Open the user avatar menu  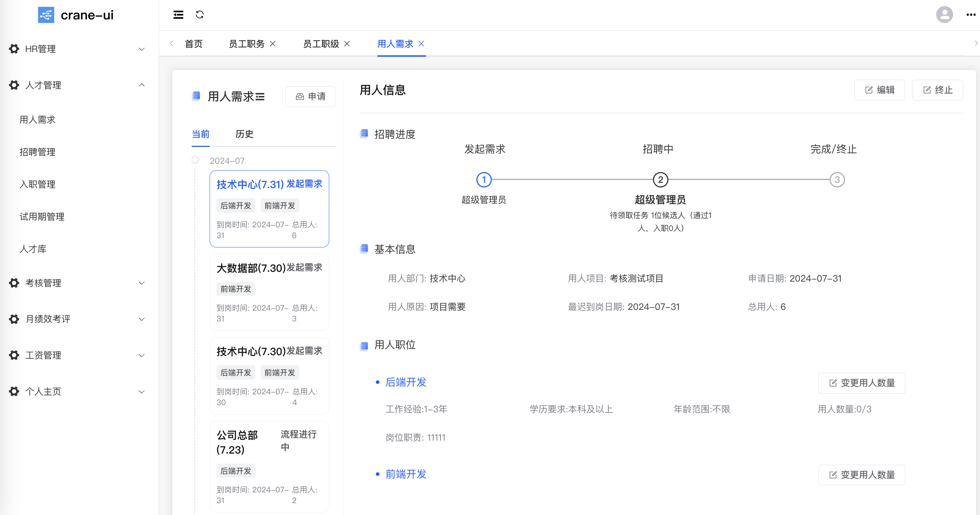[x=944, y=15]
